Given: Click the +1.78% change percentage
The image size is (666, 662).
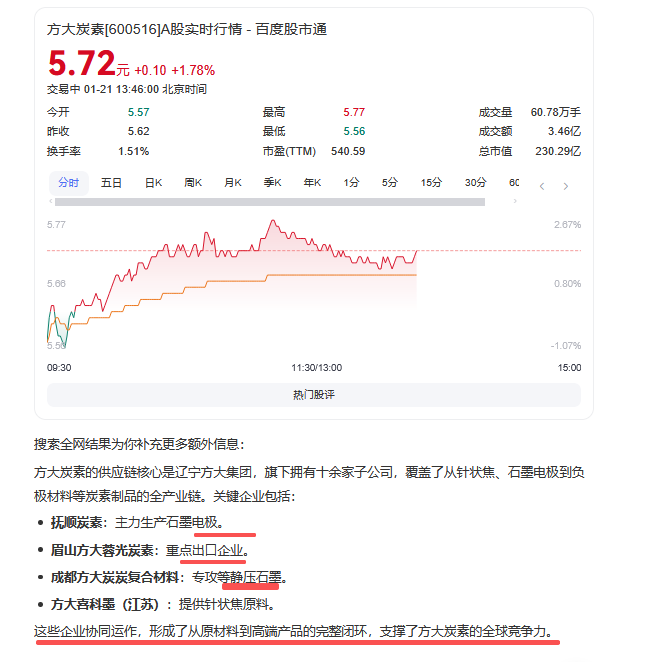Looking at the screenshot, I should [193, 70].
